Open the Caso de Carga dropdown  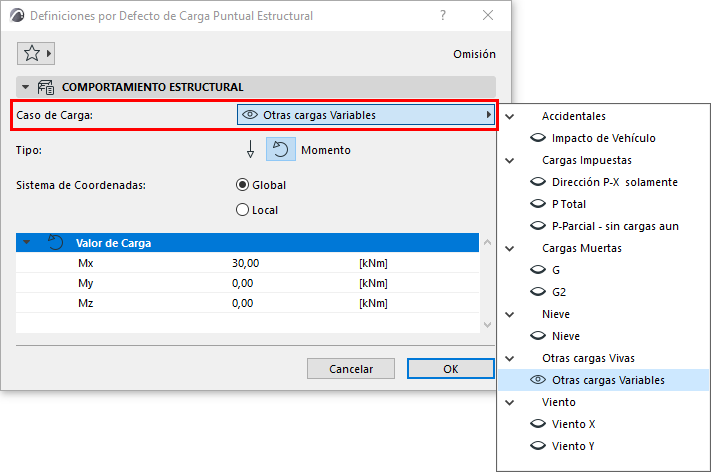366,115
